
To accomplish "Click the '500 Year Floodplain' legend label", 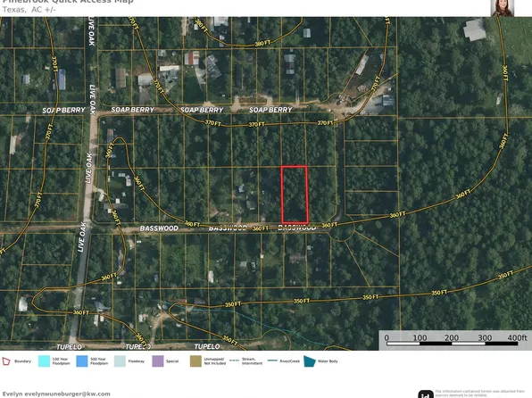I will click(x=99, y=361).
